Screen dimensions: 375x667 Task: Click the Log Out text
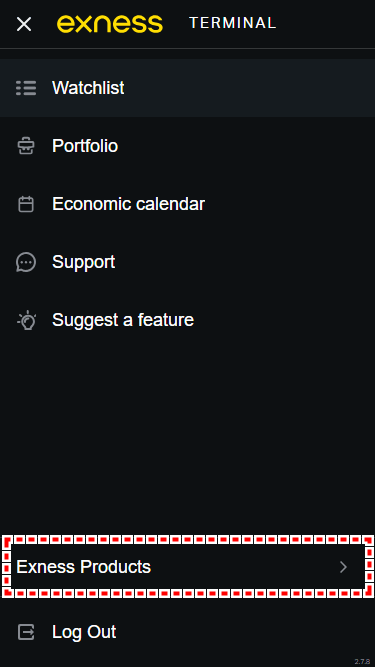(84, 632)
